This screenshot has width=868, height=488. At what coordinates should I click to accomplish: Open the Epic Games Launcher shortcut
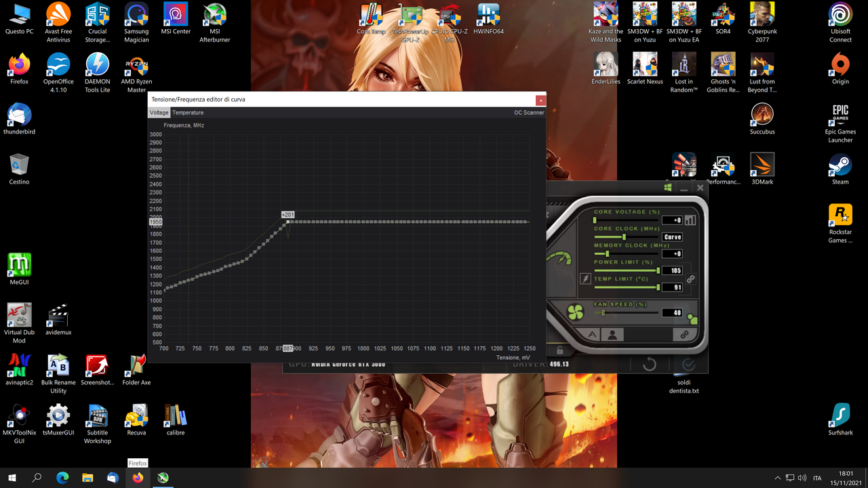[x=840, y=123]
